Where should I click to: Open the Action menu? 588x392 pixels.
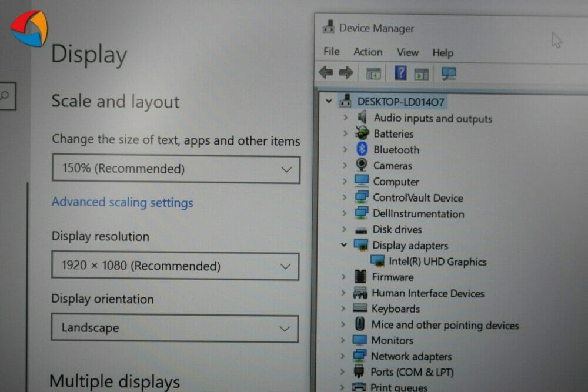[368, 52]
